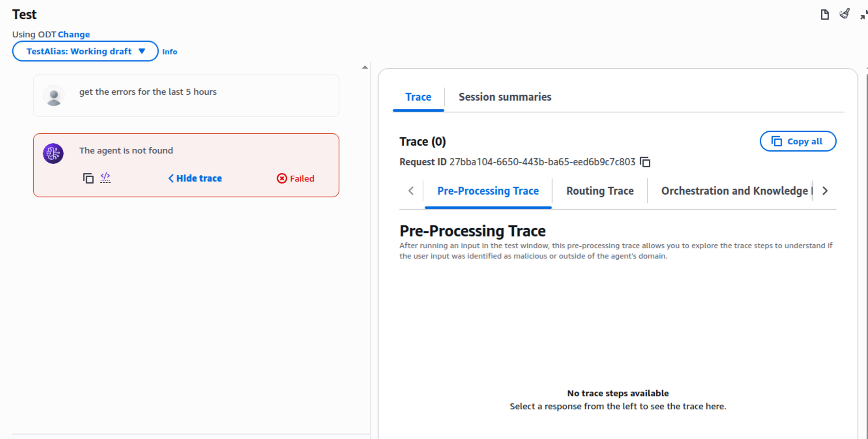Open Orchestration and Knowledge tab
Image resolution: width=868 pixels, height=439 pixels.
click(735, 191)
